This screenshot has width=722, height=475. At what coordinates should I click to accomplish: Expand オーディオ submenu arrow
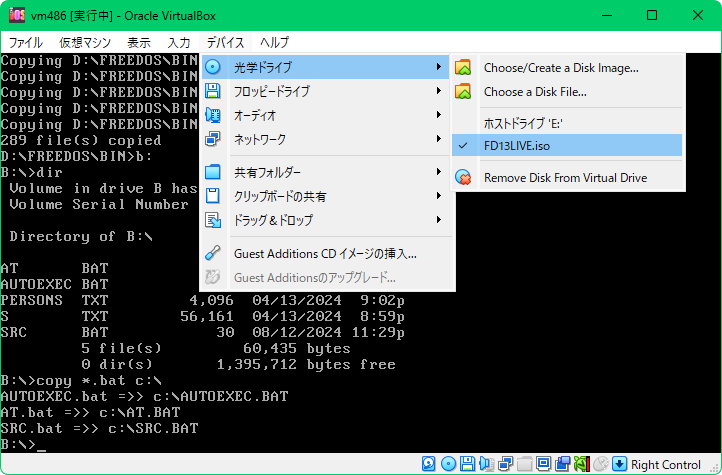[439, 115]
